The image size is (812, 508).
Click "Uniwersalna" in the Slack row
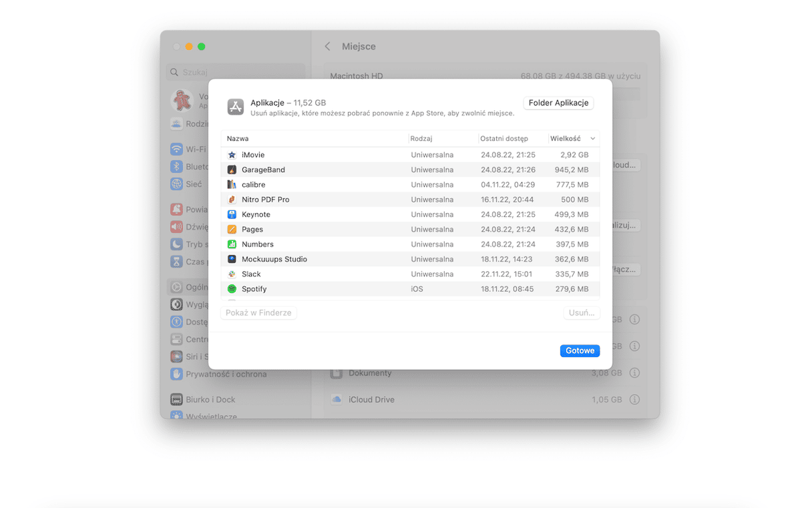point(432,274)
